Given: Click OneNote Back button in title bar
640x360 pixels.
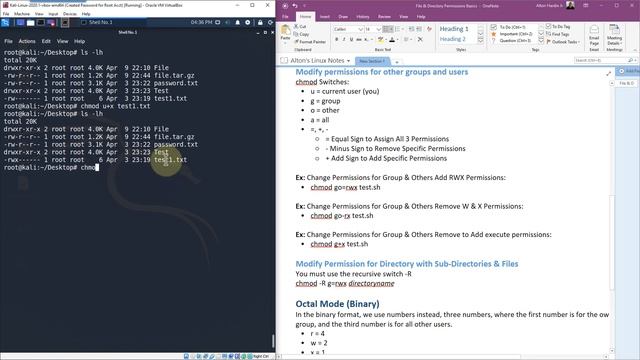Looking at the screenshot, I should click(285, 6).
